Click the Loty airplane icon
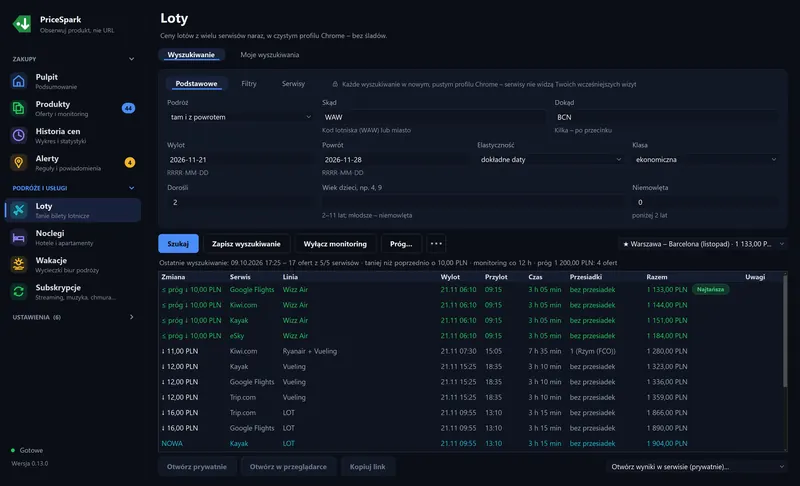 coord(18,210)
